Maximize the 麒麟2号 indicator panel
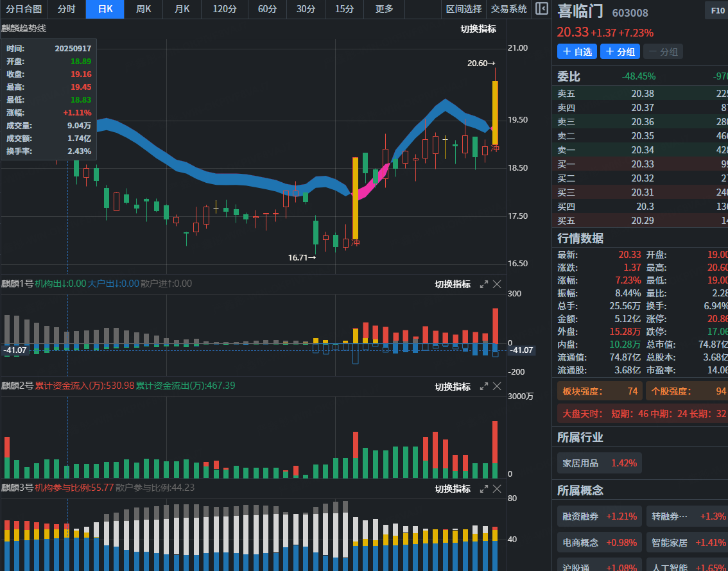728x571 pixels. [x=484, y=386]
